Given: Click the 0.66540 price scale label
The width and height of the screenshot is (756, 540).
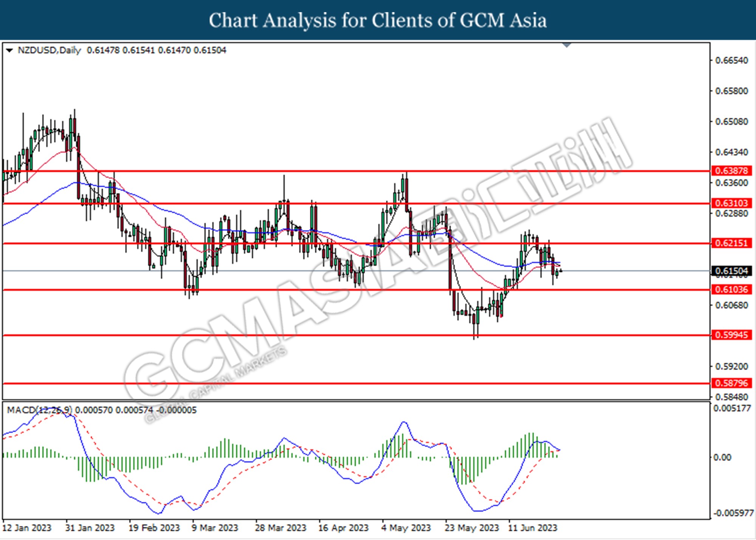Looking at the screenshot, I should 731,61.
